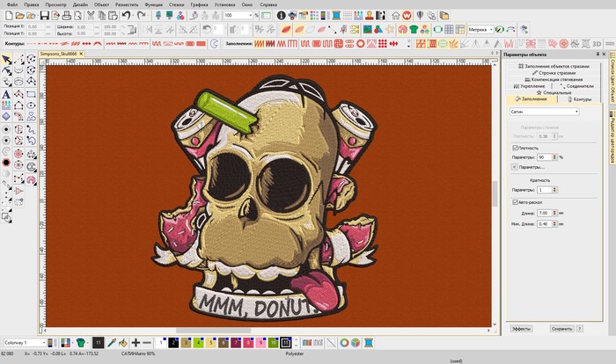Toggle the Авто-раскол checkbox
This screenshot has width=616, height=364.
tap(514, 202)
